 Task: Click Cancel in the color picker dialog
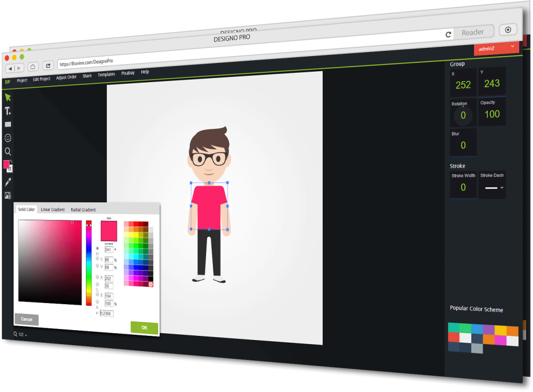pos(27,319)
